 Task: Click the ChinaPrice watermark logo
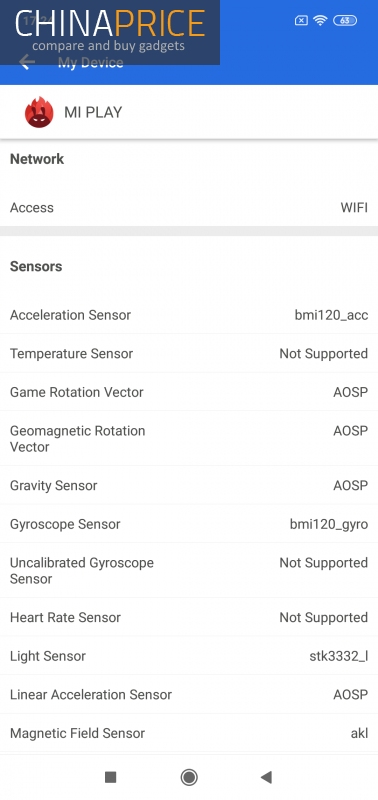110,32
